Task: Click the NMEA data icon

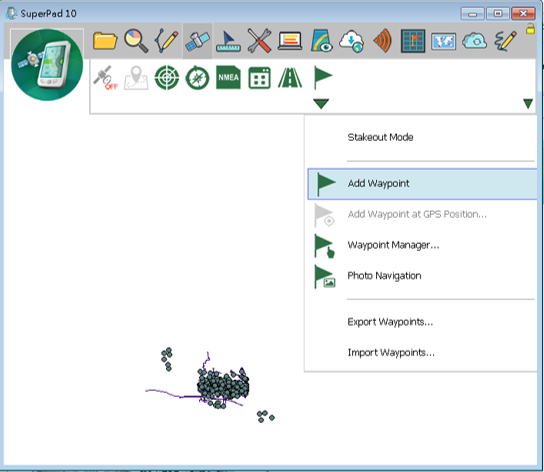Action: (x=228, y=77)
